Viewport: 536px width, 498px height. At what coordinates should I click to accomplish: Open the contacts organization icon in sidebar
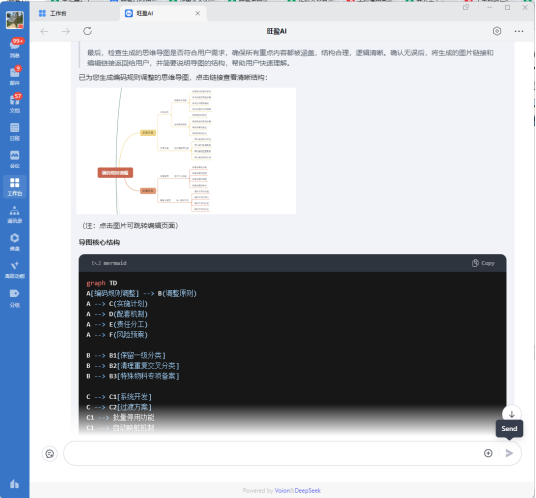pos(15,215)
